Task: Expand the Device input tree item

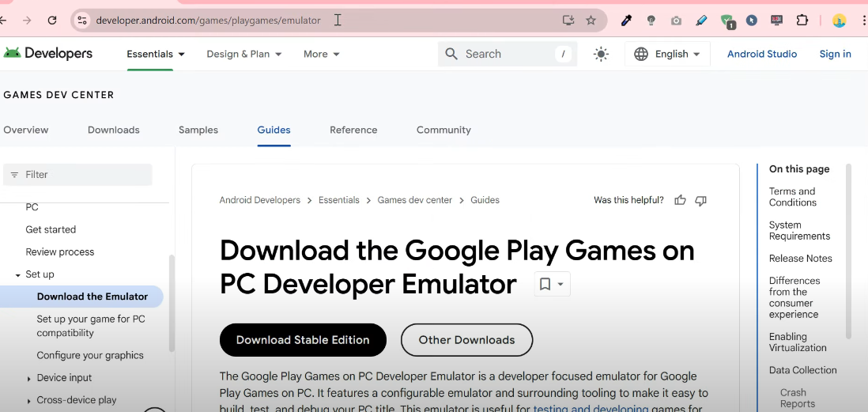Action: tap(28, 378)
